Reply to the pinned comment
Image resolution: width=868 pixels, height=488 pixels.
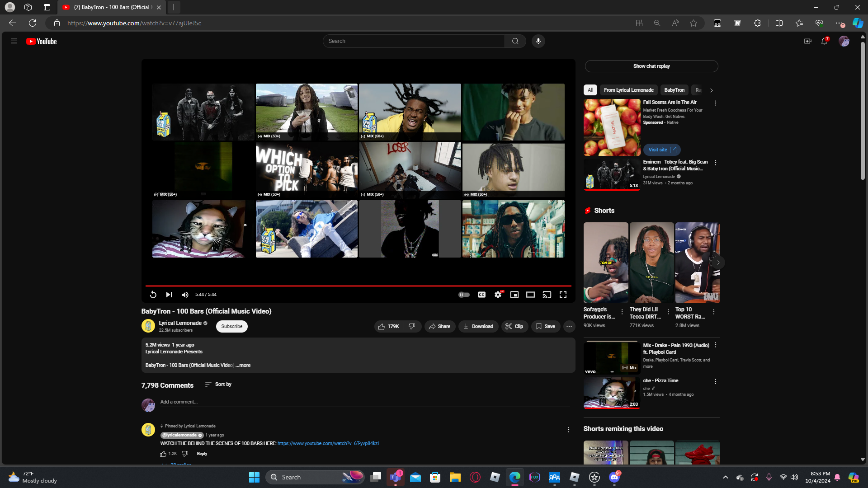tap(202, 454)
